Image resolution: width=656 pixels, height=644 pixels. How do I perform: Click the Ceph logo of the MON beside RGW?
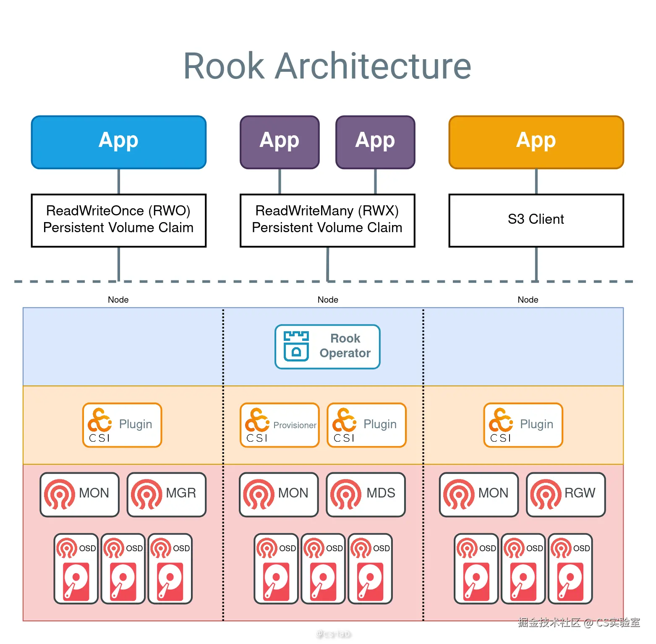pos(459,494)
